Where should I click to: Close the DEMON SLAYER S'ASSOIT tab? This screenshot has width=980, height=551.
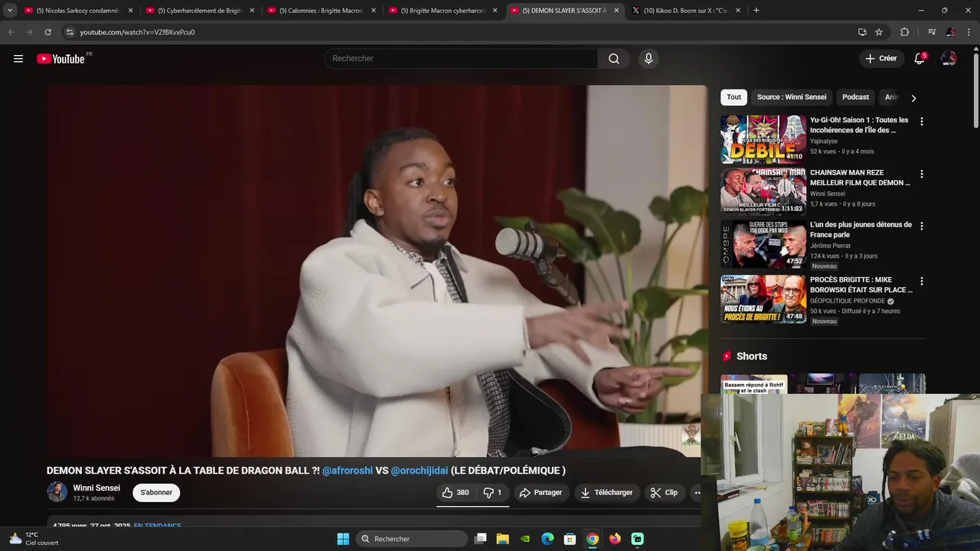click(x=616, y=11)
